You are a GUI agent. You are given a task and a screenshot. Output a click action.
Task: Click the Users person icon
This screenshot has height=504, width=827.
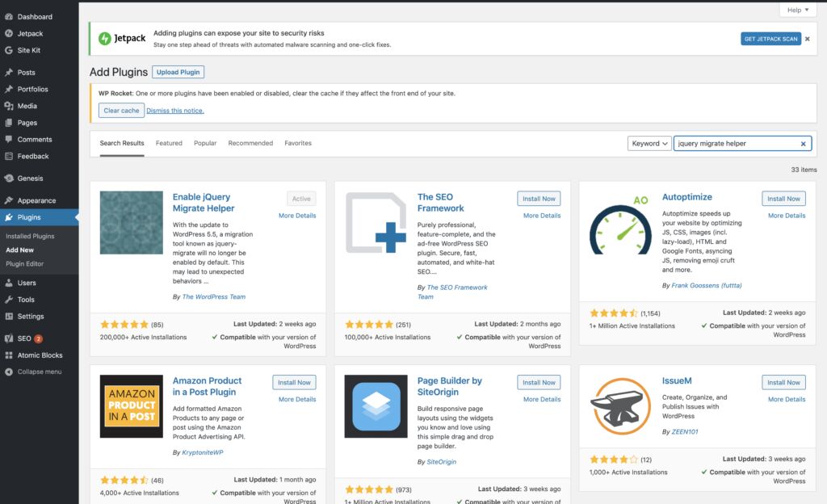(8, 283)
